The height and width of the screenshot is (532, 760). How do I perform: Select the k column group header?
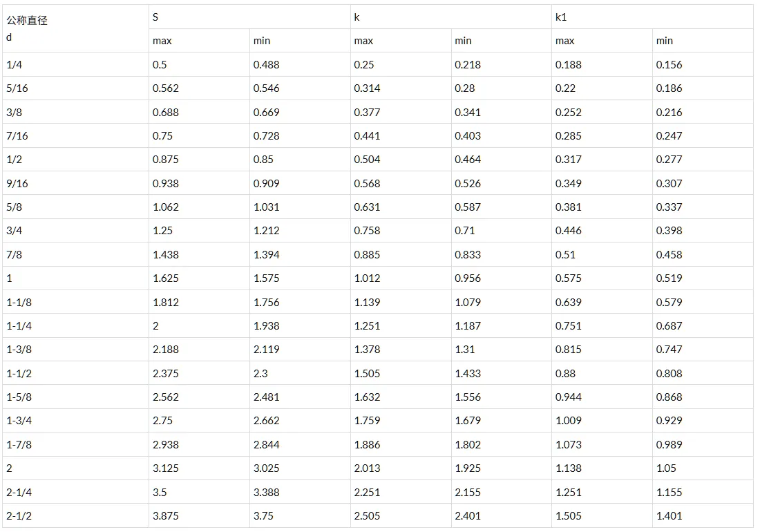tap(450, 17)
